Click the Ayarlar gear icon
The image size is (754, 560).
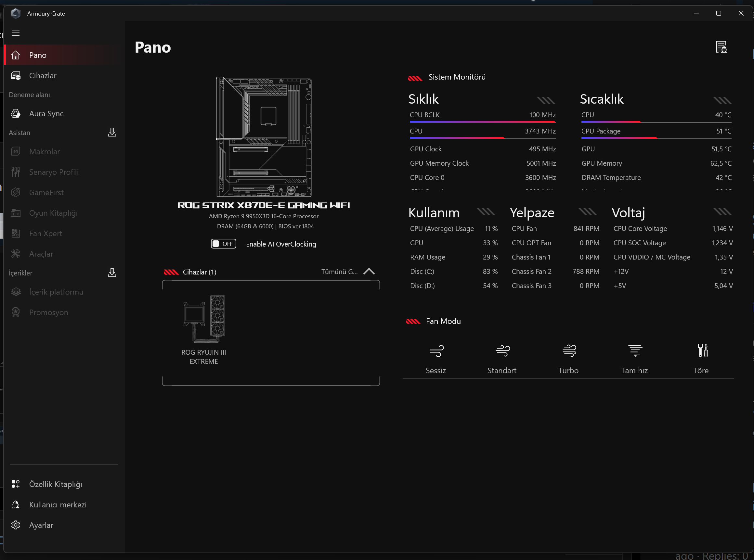click(16, 525)
